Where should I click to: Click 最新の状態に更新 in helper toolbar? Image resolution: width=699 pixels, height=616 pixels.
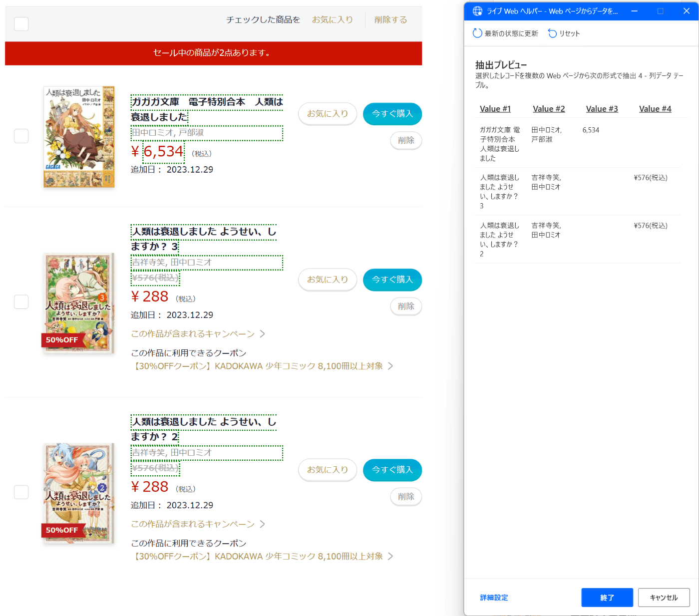(511, 33)
